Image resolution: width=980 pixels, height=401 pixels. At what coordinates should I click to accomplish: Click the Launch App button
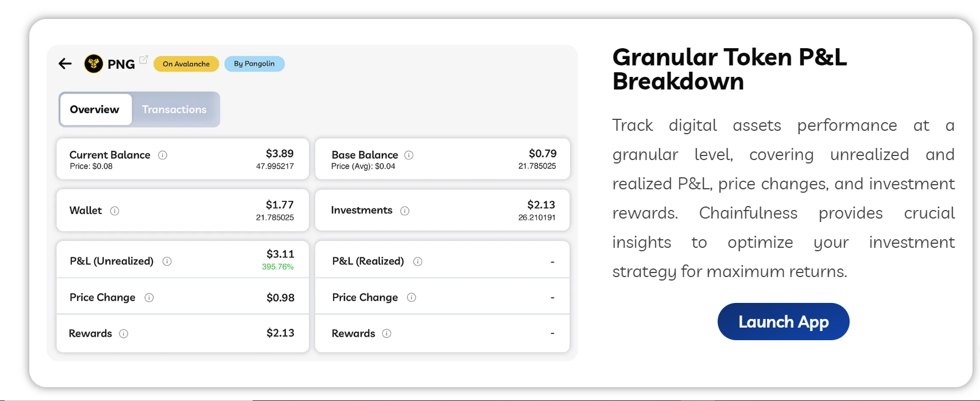[x=783, y=322]
